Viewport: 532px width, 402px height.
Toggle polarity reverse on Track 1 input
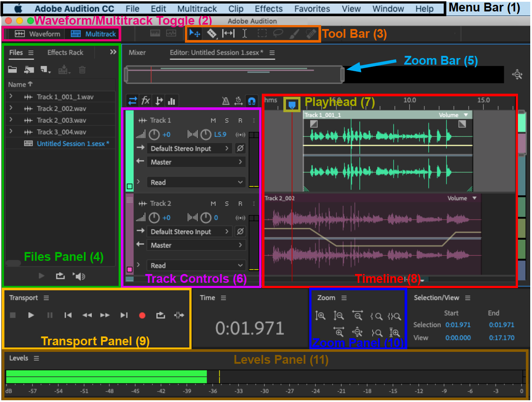click(x=240, y=149)
